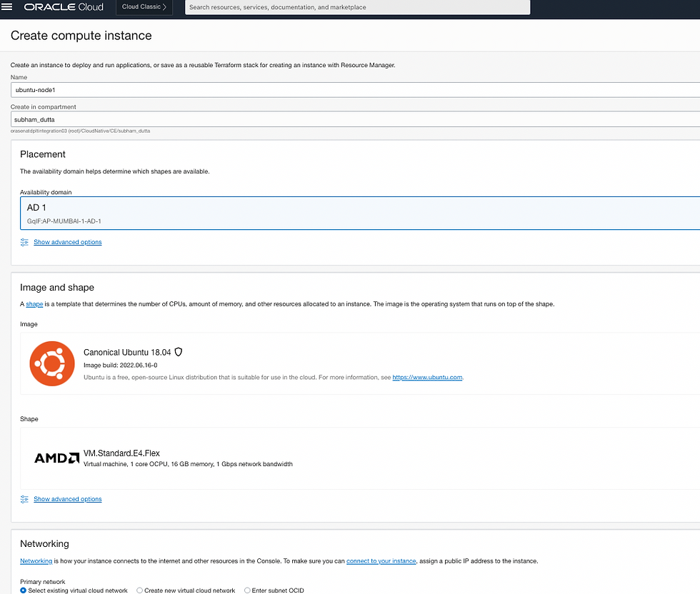Open the shape documentation link
The height and width of the screenshot is (594, 700).
coord(34,304)
